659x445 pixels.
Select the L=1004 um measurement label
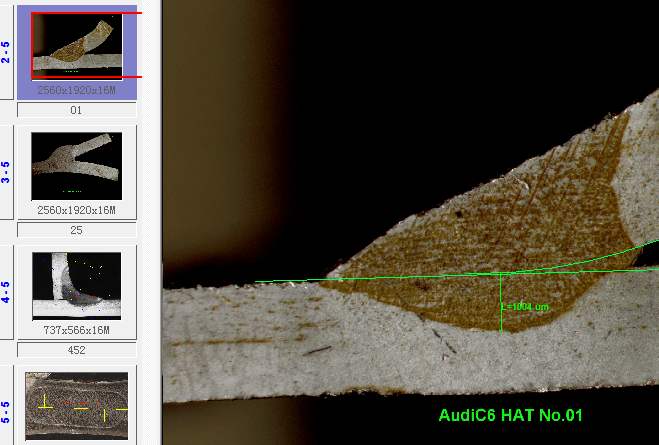pos(526,307)
